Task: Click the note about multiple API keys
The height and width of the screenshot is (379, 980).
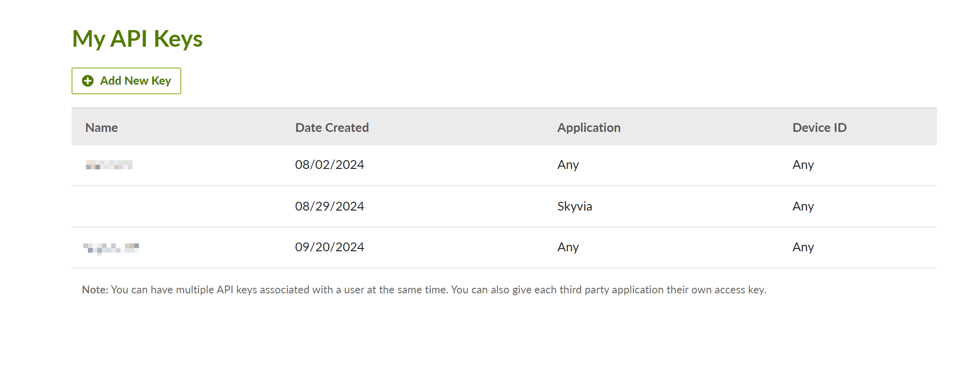Action: 424,290
